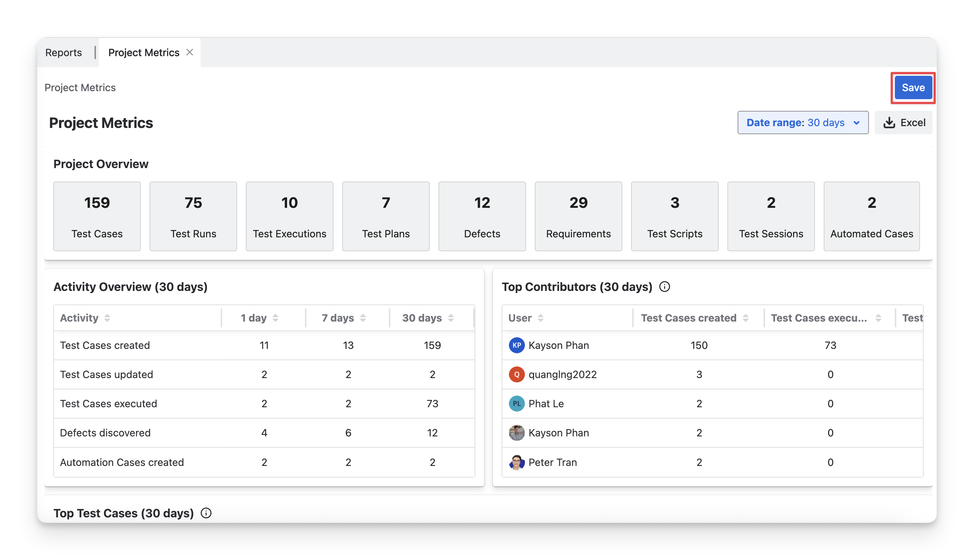Screen dimensions: 974x560
Task: Switch to the Reports tab
Action: (x=63, y=52)
